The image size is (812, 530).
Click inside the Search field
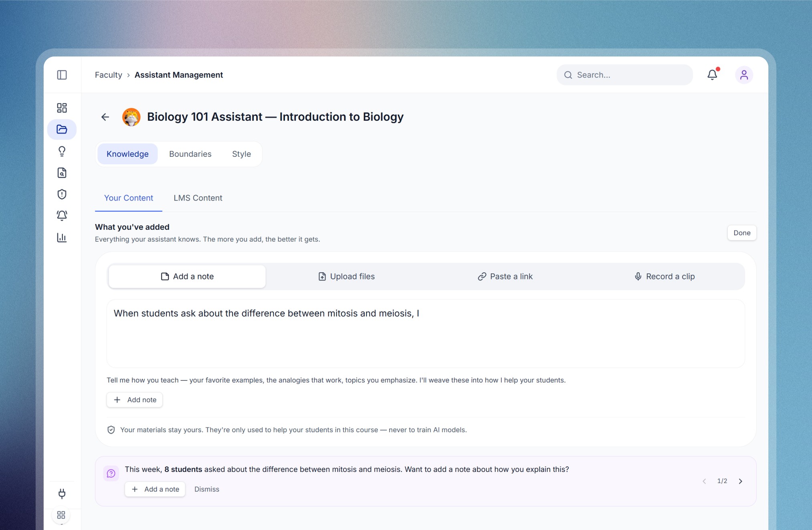pyautogui.click(x=624, y=75)
